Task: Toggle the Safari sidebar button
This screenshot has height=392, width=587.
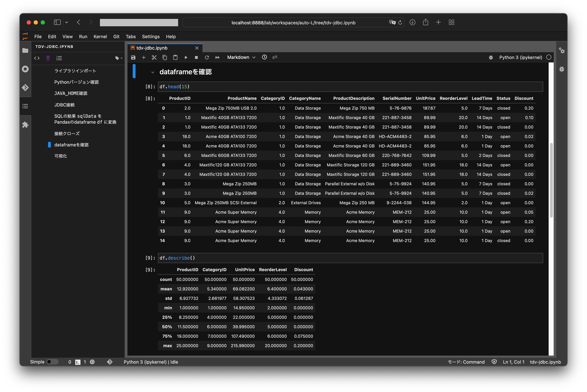Action: pos(57,22)
